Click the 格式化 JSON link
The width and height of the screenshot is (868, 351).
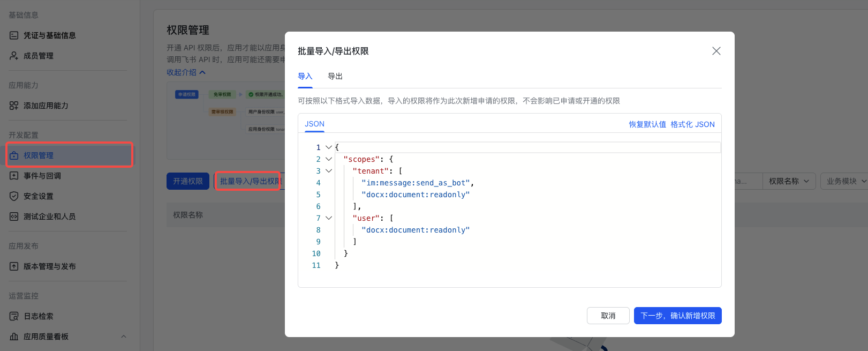pos(692,124)
